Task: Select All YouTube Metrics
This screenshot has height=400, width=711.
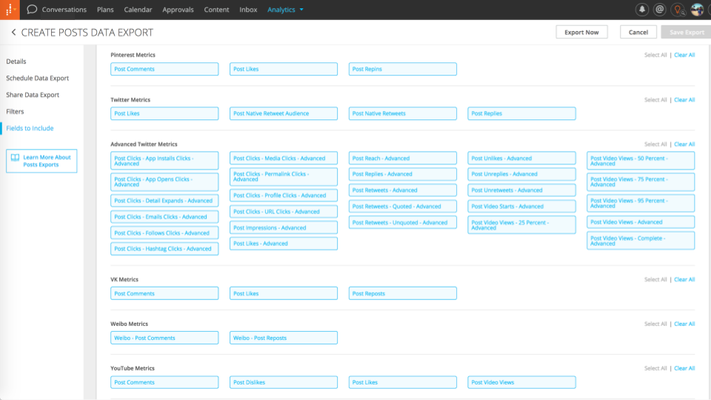Action: pos(655,368)
